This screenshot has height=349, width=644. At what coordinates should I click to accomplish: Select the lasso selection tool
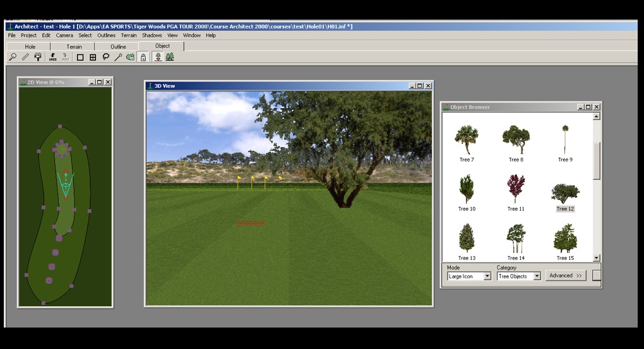pyautogui.click(x=105, y=57)
